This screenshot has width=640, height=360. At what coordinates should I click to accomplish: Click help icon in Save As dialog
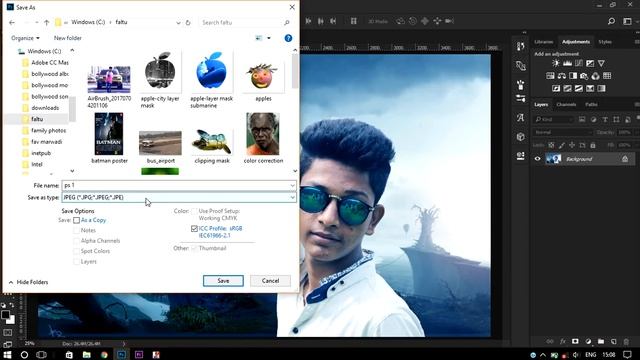click(x=288, y=38)
